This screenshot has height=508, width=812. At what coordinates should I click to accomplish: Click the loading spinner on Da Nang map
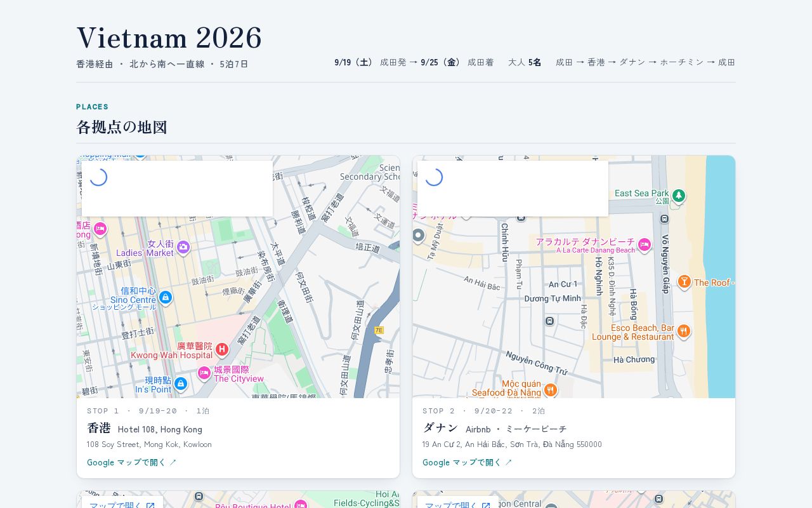(x=434, y=177)
